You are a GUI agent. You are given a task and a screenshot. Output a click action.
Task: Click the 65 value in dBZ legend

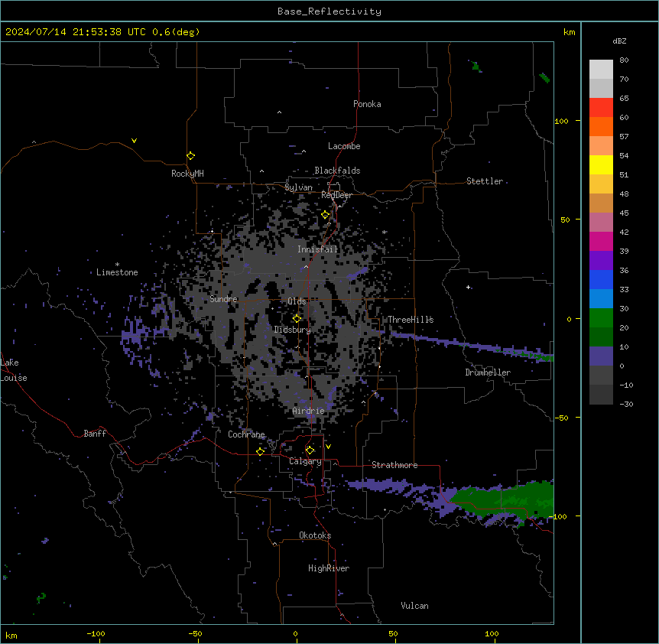(624, 98)
